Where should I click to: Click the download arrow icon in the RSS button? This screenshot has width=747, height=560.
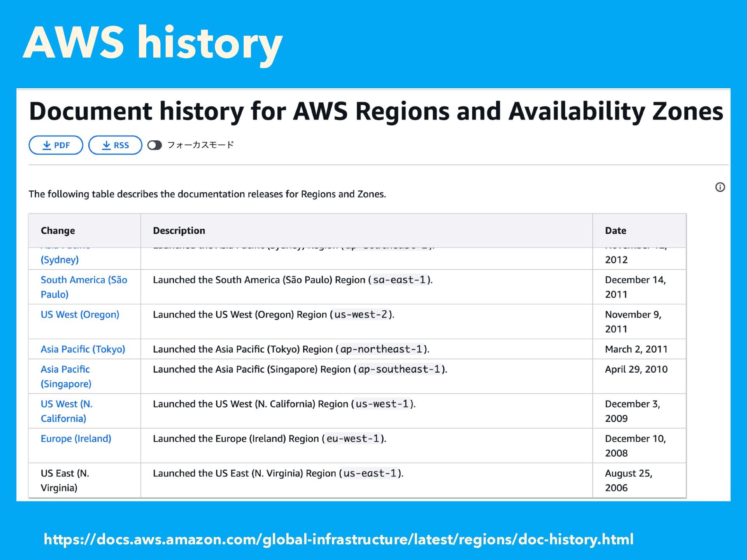pyautogui.click(x=106, y=145)
